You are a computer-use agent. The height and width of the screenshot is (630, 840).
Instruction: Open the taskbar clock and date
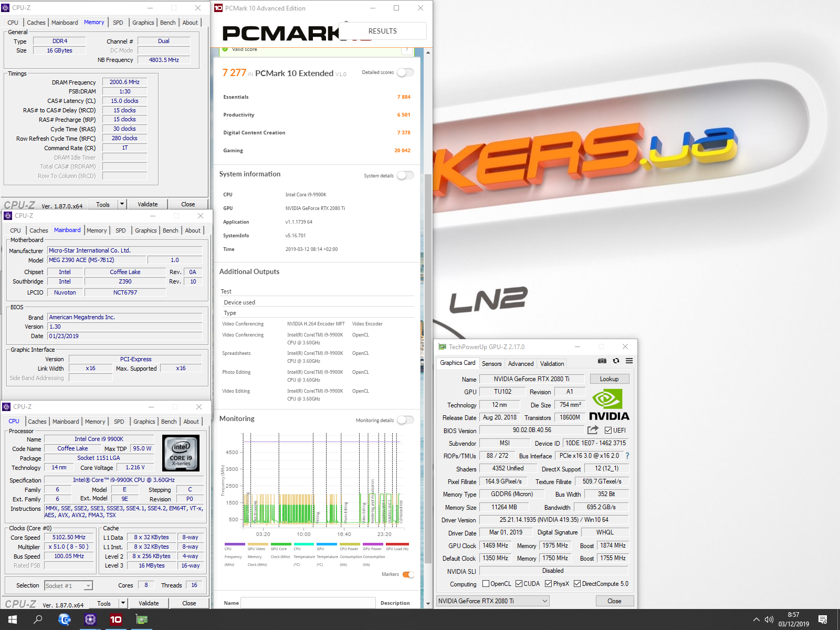tap(793, 619)
